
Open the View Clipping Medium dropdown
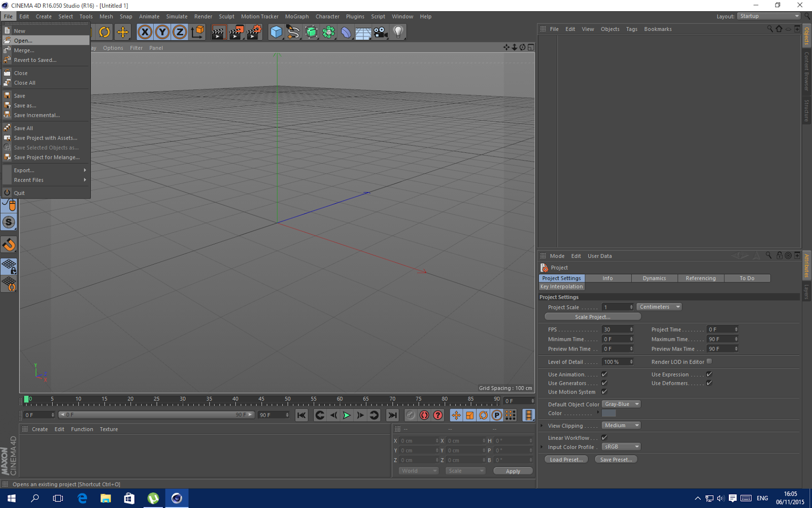(621, 426)
